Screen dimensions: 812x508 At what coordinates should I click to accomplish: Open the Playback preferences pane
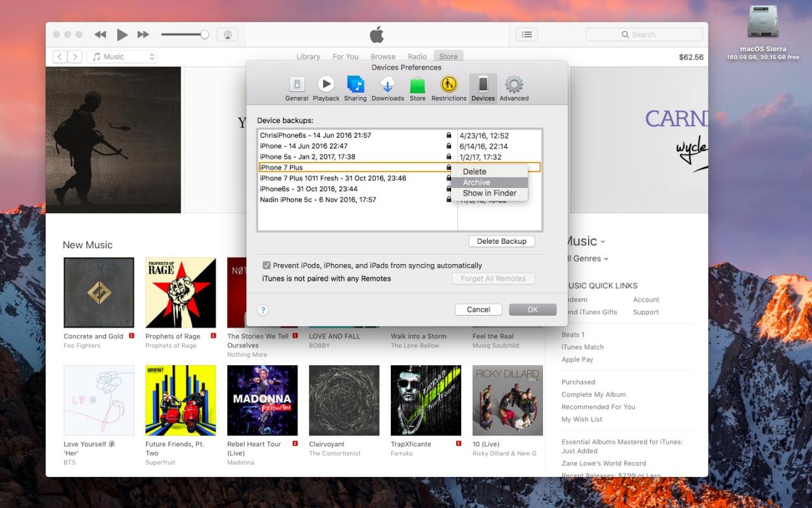pyautogui.click(x=326, y=88)
